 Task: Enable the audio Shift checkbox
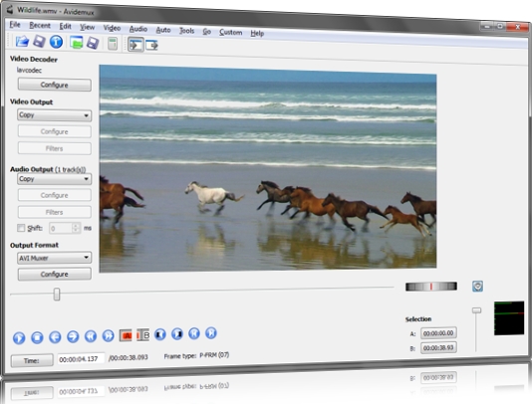click(21, 228)
